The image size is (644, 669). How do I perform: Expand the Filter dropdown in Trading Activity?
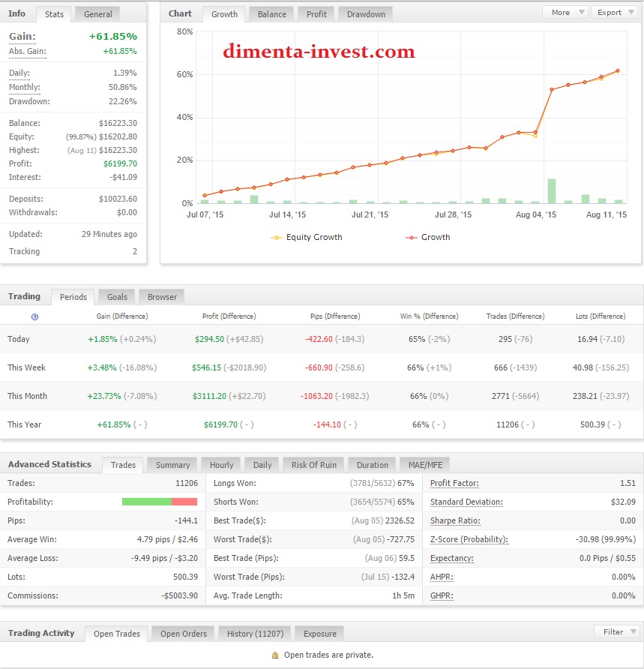(617, 632)
